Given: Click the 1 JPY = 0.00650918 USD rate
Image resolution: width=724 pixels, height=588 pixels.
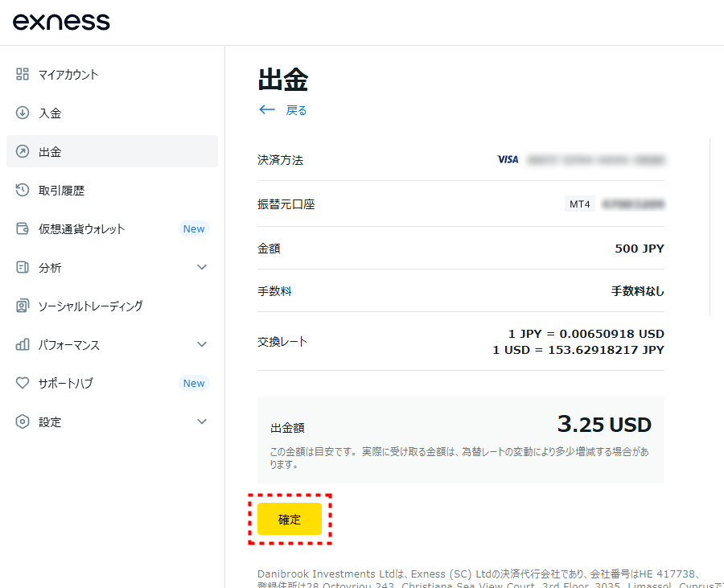Looking at the screenshot, I should point(586,334).
